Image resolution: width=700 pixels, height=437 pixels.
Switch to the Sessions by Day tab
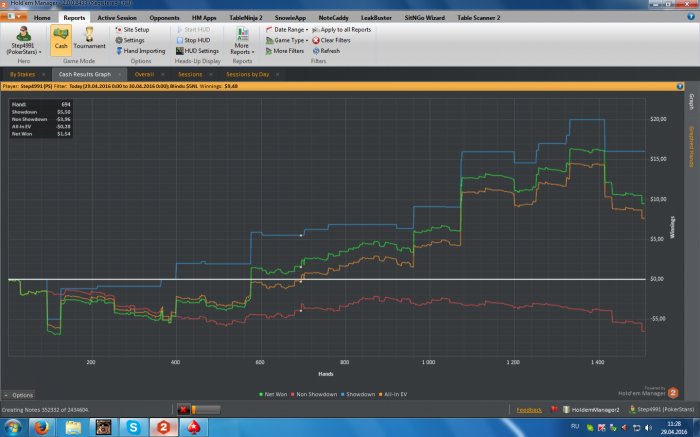point(247,74)
